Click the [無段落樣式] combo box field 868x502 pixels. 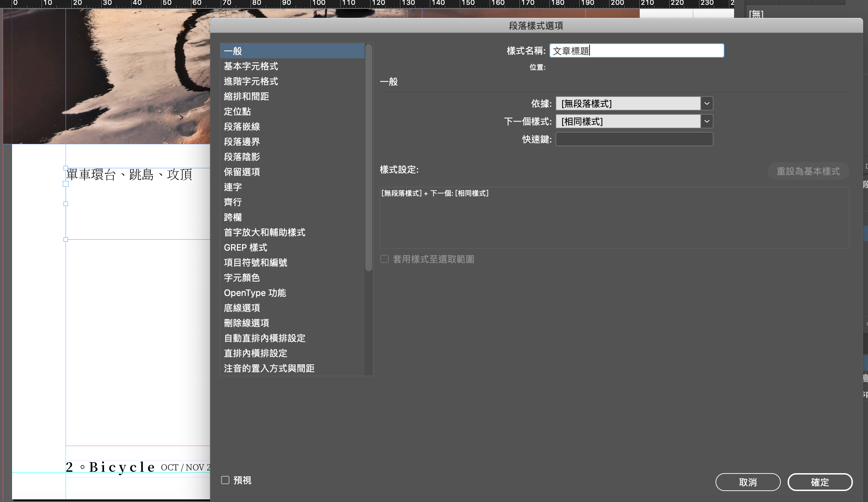(628, 103)
